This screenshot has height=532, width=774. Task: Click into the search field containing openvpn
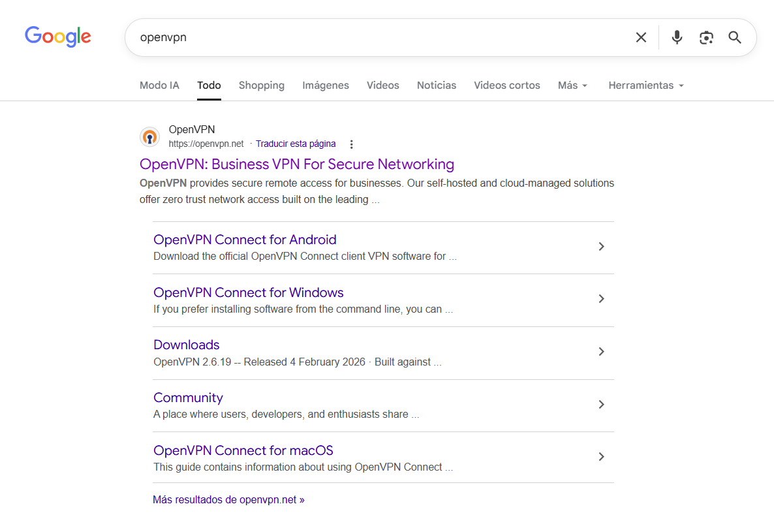pos(379,38)
